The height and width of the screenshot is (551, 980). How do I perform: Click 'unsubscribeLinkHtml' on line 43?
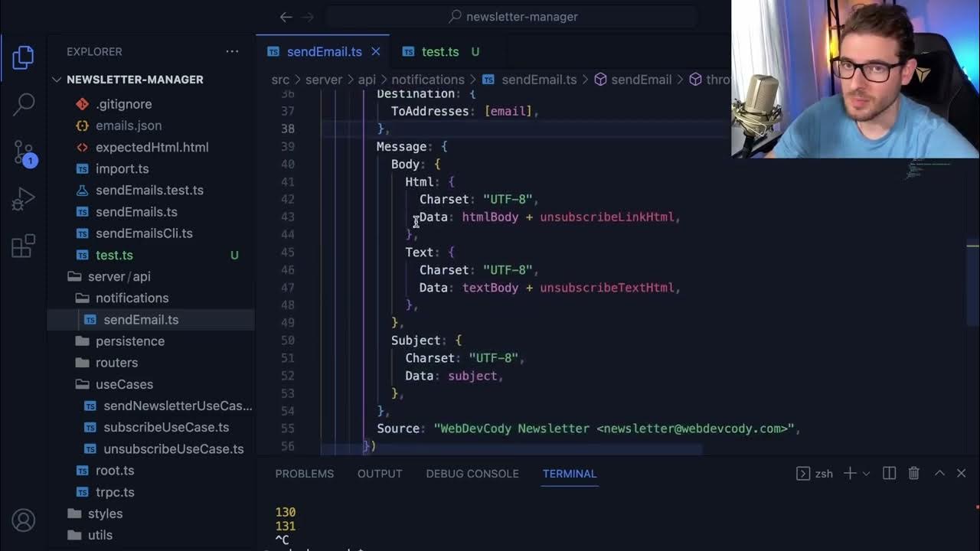[607, 217]
